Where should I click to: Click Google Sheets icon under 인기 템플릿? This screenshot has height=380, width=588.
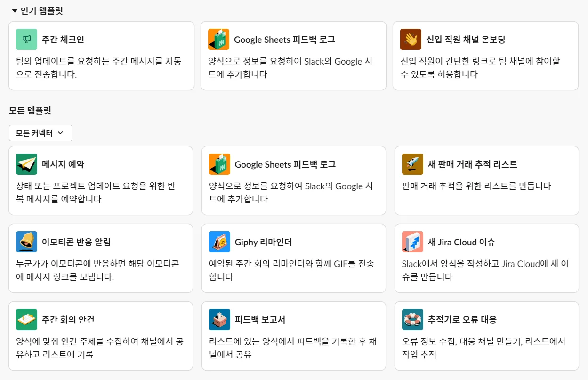pos(218,40)
